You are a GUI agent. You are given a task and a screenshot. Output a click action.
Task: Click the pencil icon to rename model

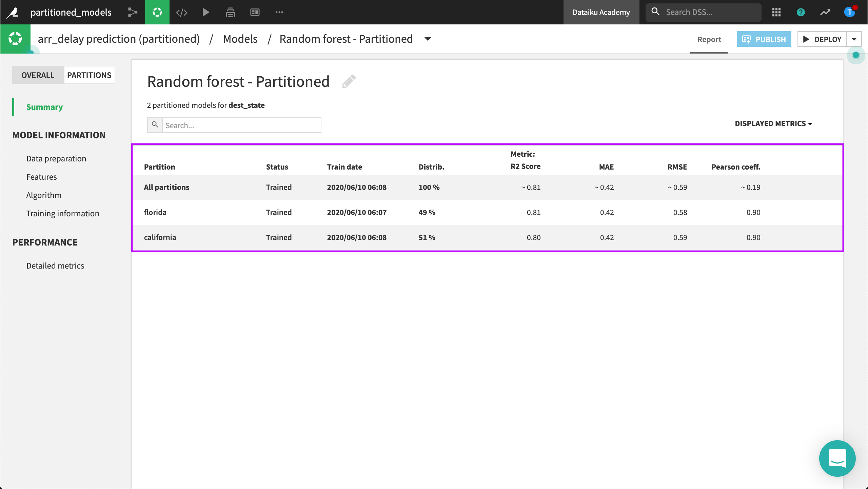(349, 82)
